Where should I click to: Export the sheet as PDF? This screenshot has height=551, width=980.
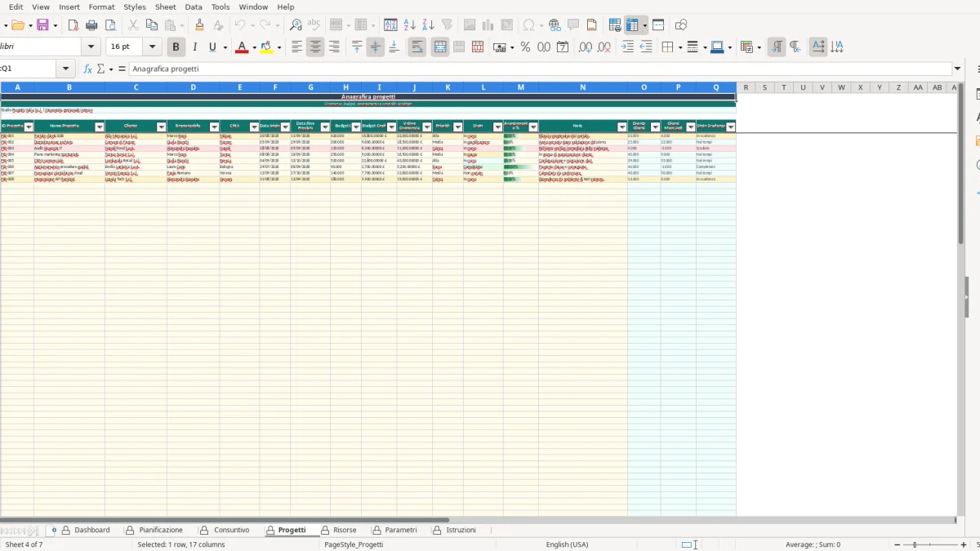click(73, 25)
